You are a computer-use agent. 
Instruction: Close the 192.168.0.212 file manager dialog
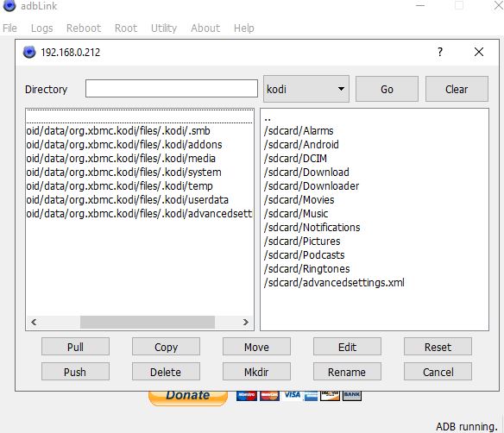[479, 52]
